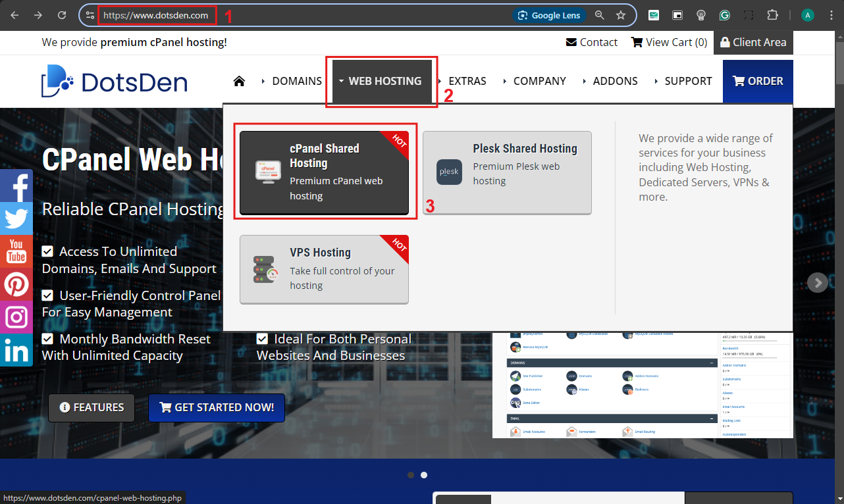Click checkmark beside Access To Unlimited

[x=47, y=251]
